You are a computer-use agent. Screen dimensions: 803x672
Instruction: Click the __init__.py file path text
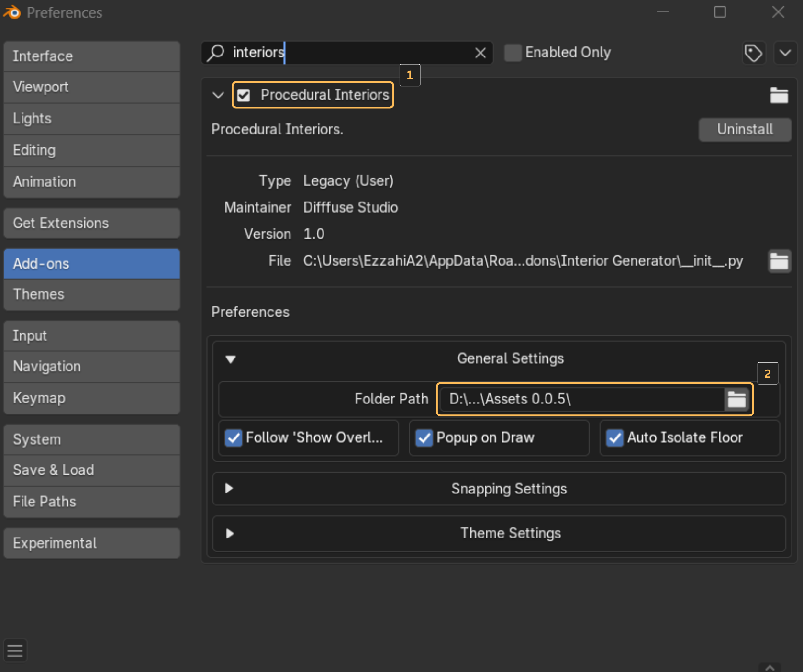point(523,261)
